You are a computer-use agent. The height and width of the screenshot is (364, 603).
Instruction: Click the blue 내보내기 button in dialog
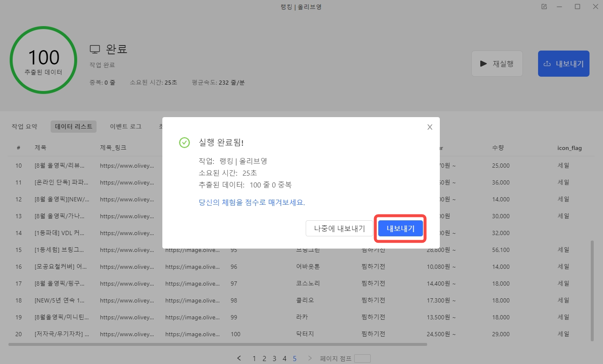click(400, 229)
